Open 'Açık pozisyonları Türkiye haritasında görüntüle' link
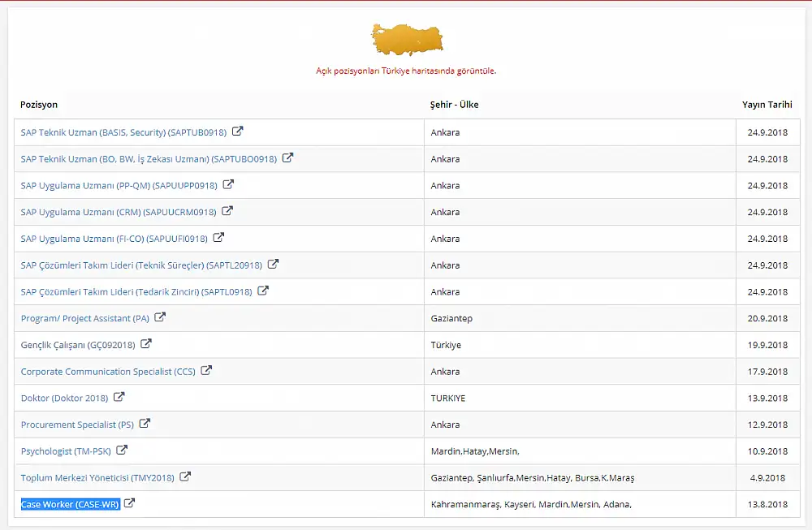The height and width of the screenshot is (530, 812). pos(406,71)
